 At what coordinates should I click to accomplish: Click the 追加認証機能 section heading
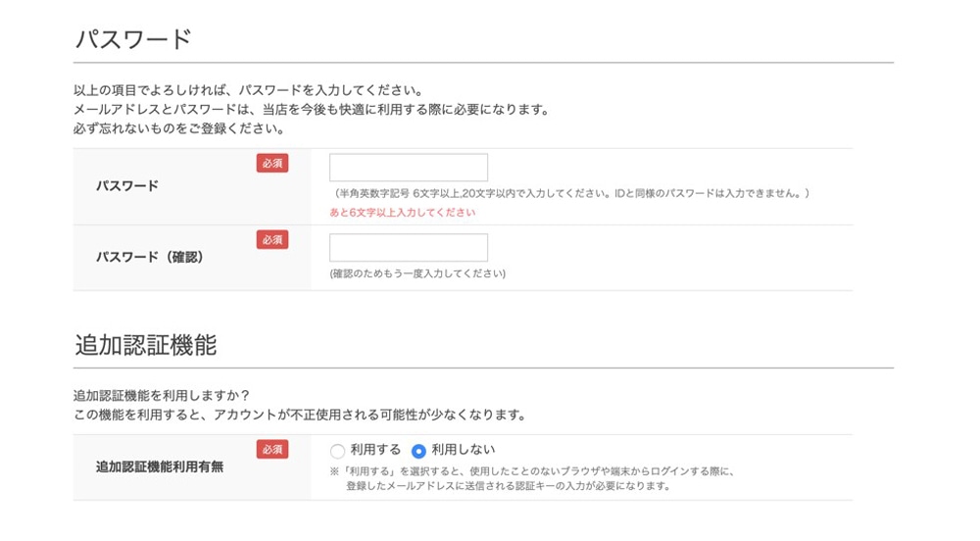pyautogui.click(x=145, y=345)
